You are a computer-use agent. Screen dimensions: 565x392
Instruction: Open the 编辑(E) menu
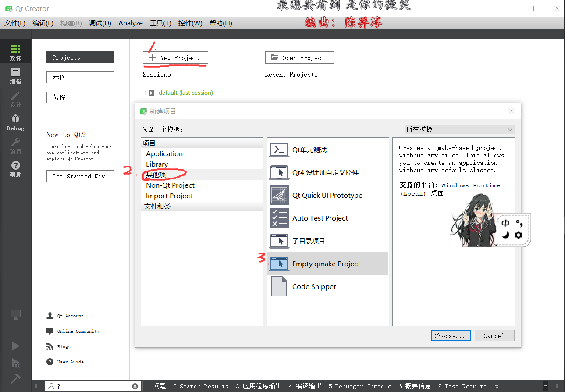tap(43, 23)
